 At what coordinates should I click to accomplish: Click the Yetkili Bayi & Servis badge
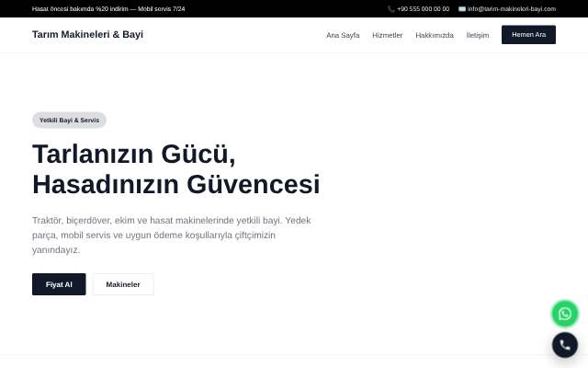pos(70,121)
